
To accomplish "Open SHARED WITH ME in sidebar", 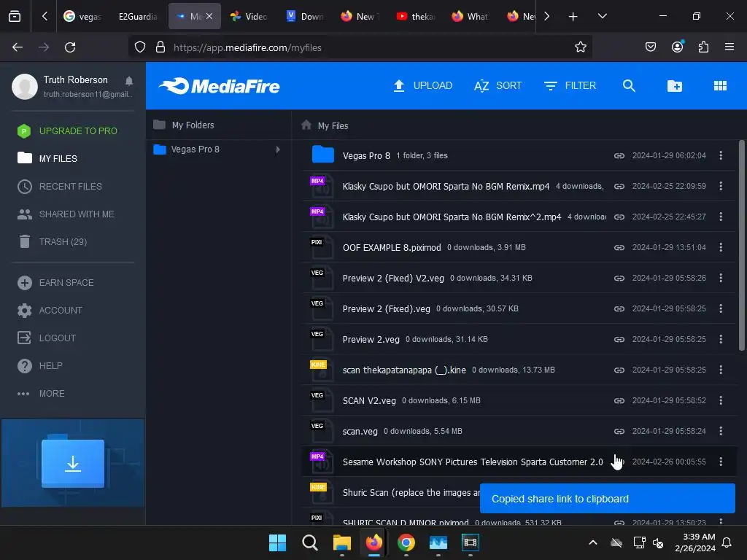I will point(66,214).
